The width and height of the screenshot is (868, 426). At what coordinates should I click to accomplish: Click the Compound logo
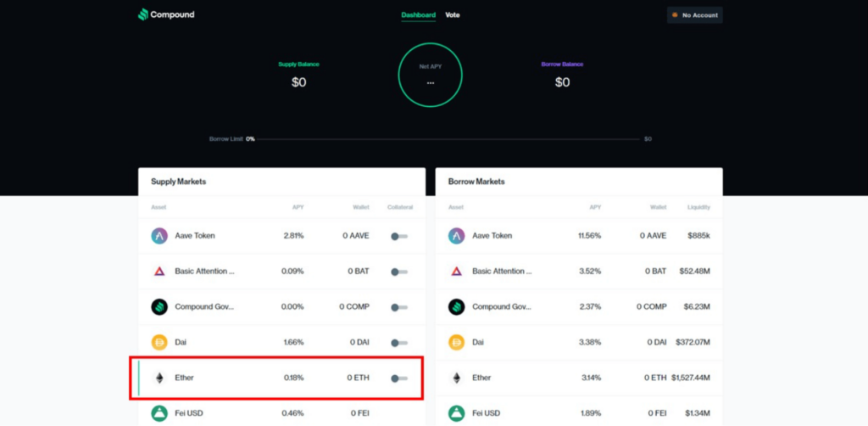(166, 15)
